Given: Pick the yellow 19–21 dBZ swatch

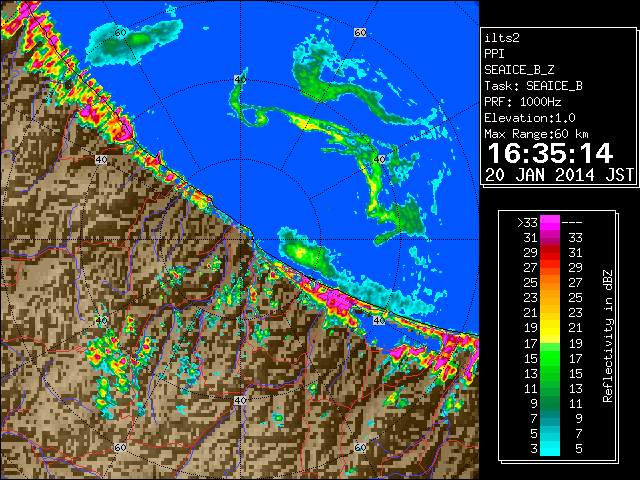Looking at the screenshot, I should tap(550, 328).
